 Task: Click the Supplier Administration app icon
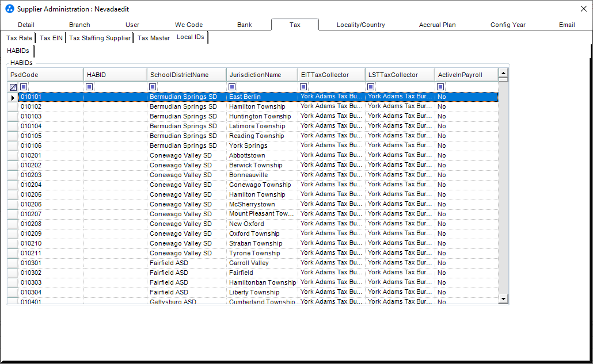coord(10,9)
